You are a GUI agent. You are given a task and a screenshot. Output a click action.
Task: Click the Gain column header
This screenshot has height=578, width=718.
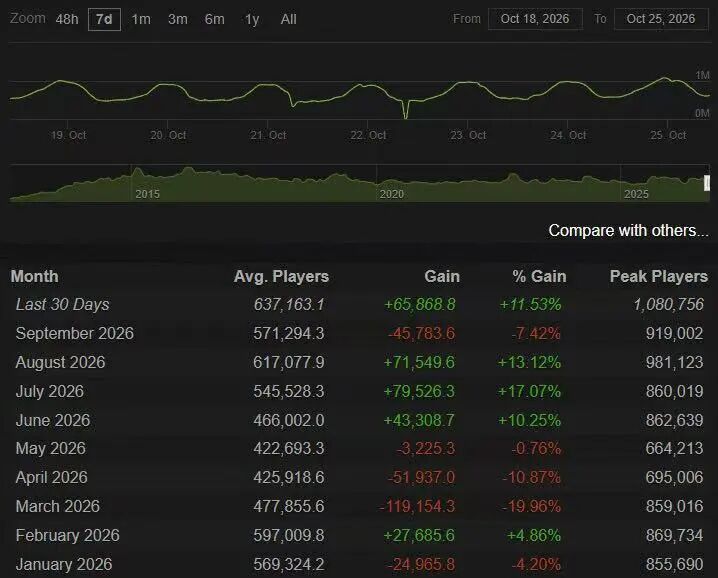click(x=442, y=277)
